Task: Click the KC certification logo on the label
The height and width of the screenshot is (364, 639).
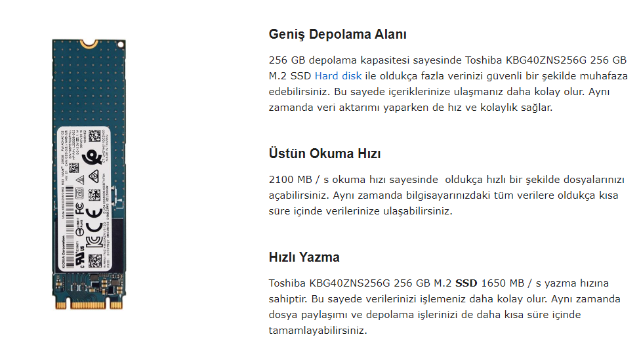Action: click(x=94, y=242)
